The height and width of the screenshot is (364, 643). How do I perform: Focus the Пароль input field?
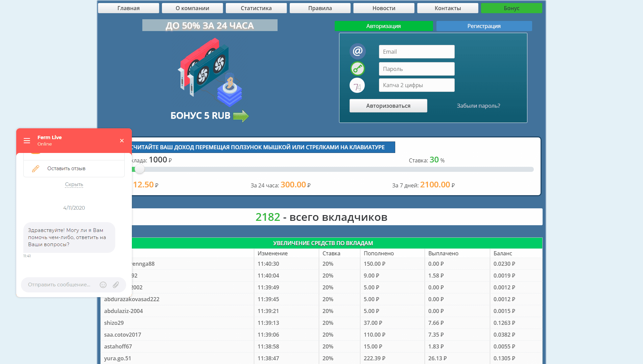[416, 69]
